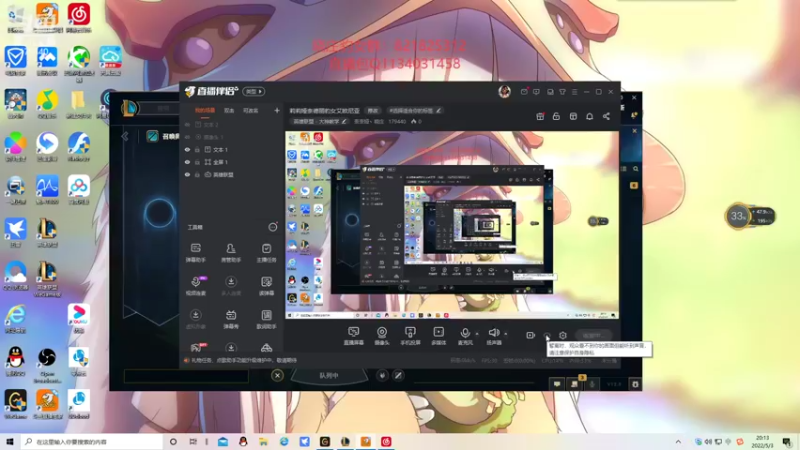This screenshot has height=450, width=800.
Task: Add a 摄像头 camera source
Action: coord(382,336)
